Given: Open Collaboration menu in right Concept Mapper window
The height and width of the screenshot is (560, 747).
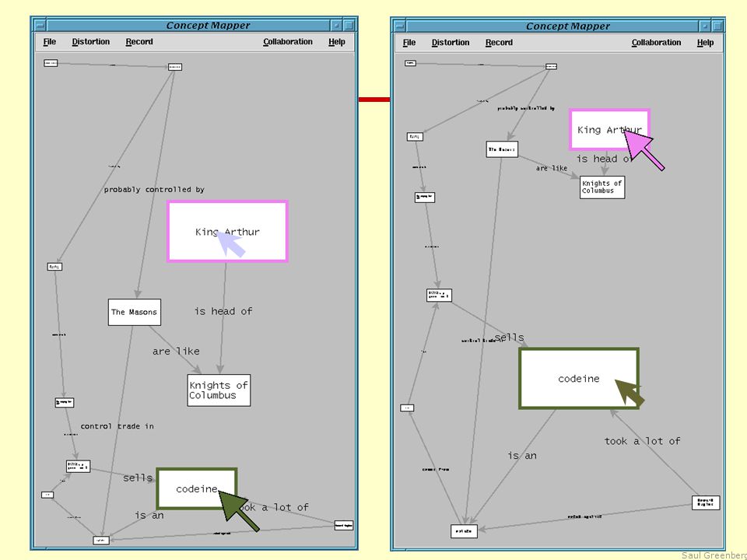Looking at the screenshot, I should coord(656,42).
